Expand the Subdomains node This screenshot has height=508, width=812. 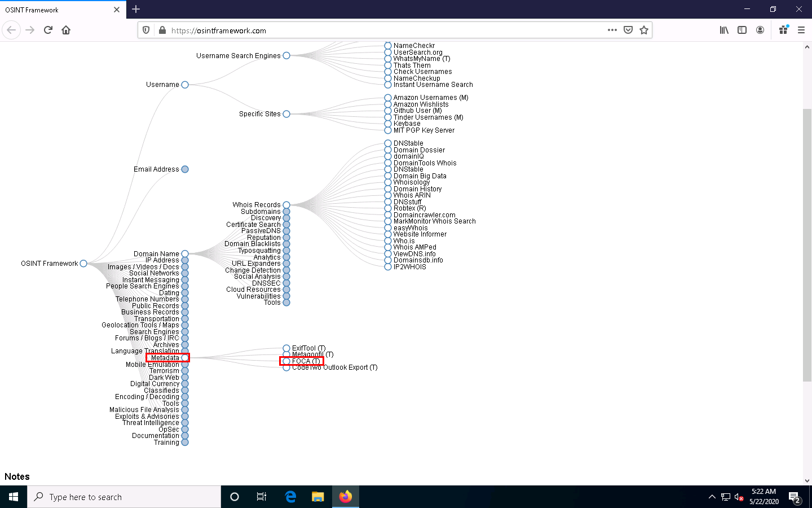pos(286,212)
